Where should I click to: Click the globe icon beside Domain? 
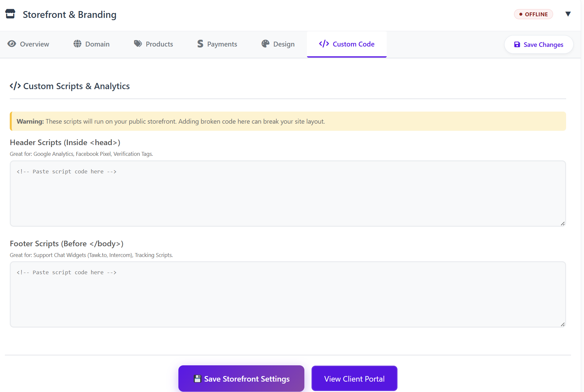(x=77, y=44)
